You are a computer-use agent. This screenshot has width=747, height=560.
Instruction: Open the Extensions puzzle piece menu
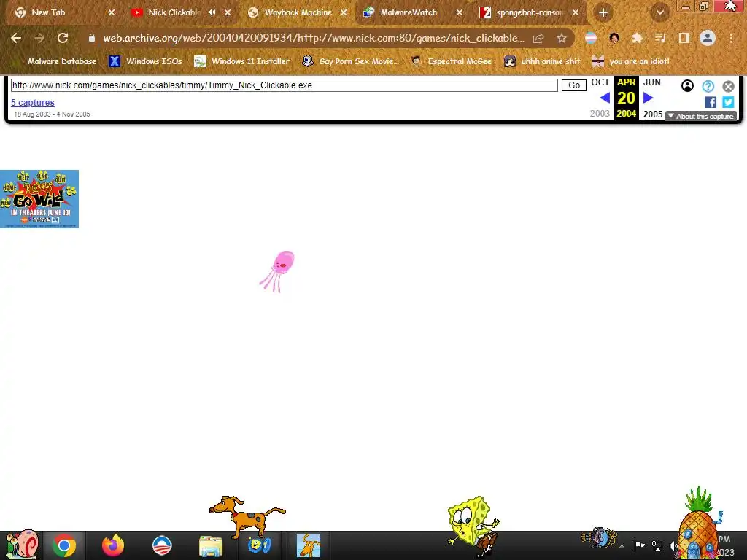[638, 38]
